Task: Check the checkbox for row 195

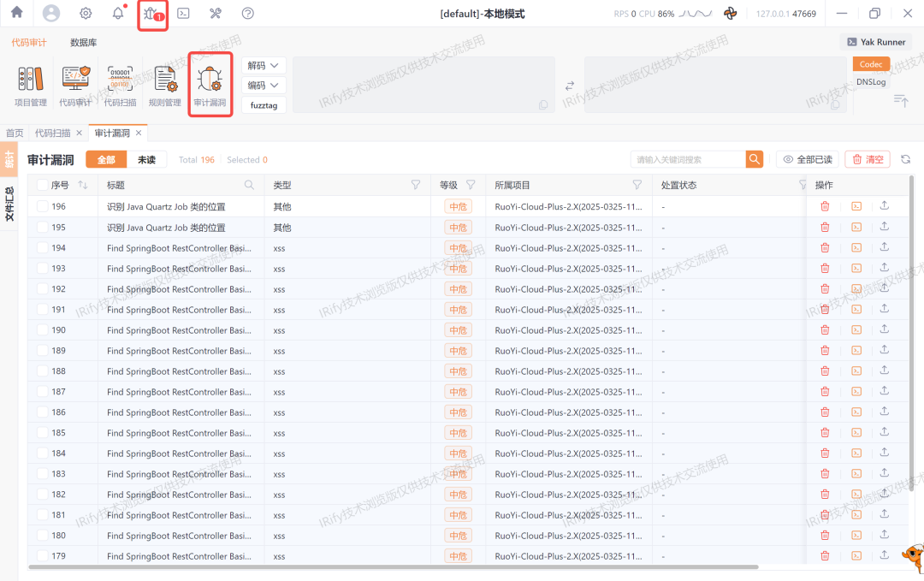Action: pyautogui.click(x=43, y=227)
